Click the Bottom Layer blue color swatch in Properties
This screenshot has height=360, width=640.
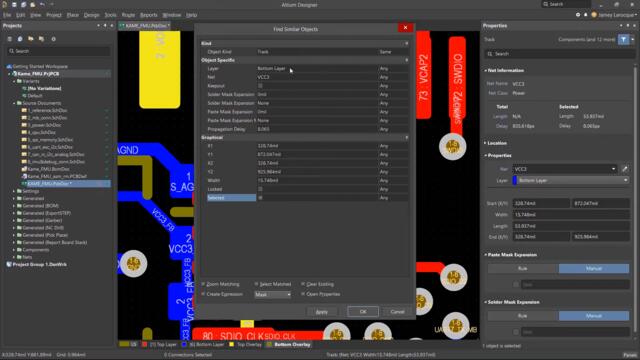515,180
